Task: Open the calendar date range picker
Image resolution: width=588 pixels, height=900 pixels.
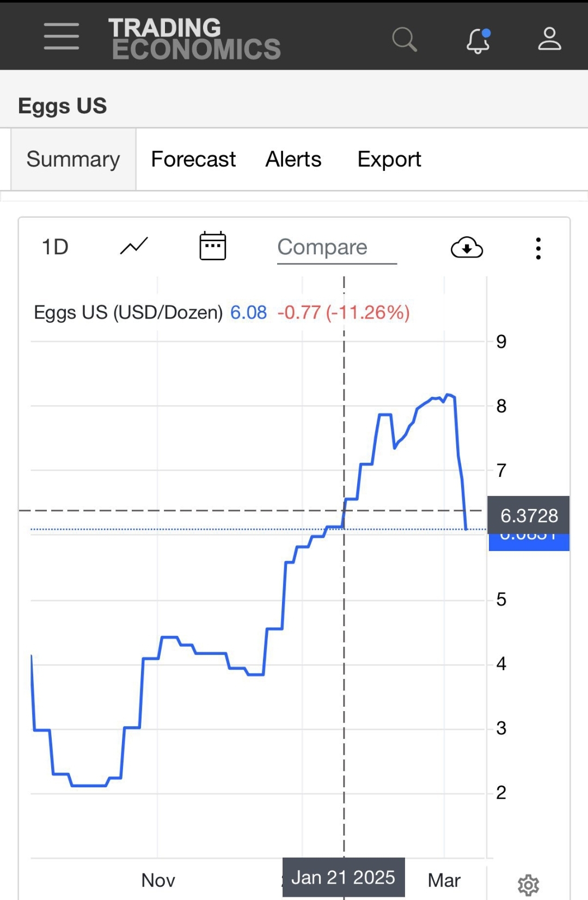Action: coord(212,246)
